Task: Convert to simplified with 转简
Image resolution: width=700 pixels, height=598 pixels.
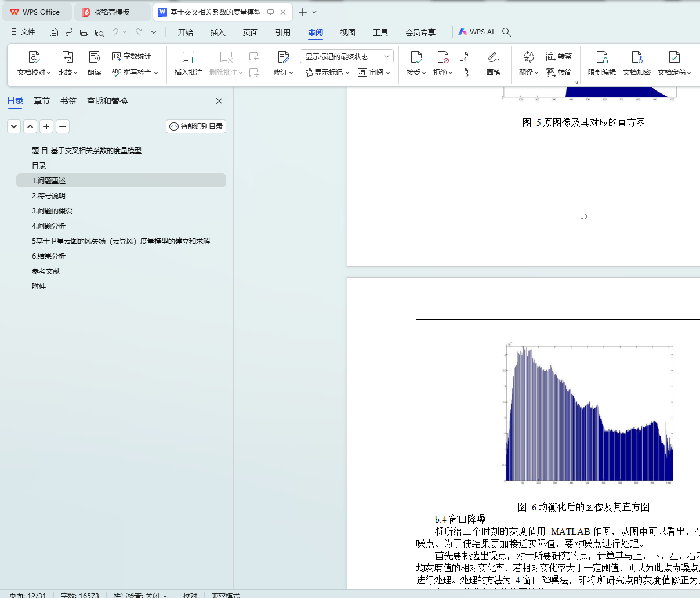Action: [x=559, y=73]
